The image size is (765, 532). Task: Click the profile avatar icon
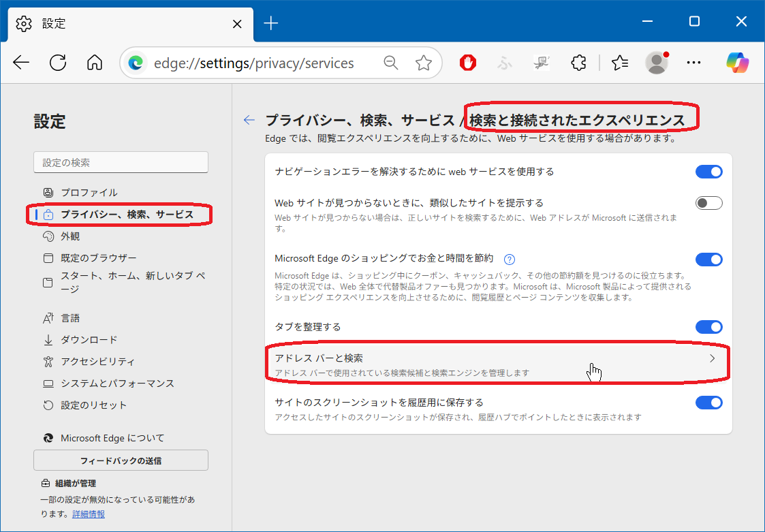click(657, 63)
